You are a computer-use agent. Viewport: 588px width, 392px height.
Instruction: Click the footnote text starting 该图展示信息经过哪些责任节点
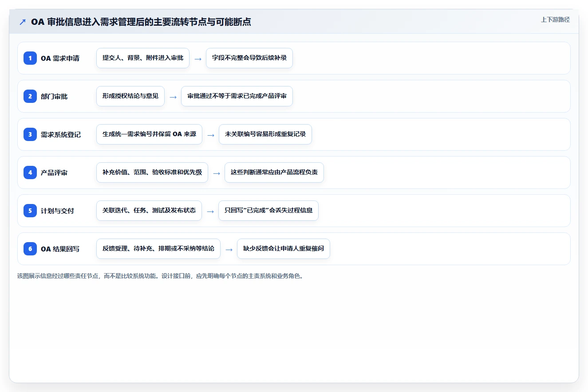pos(160,276)
